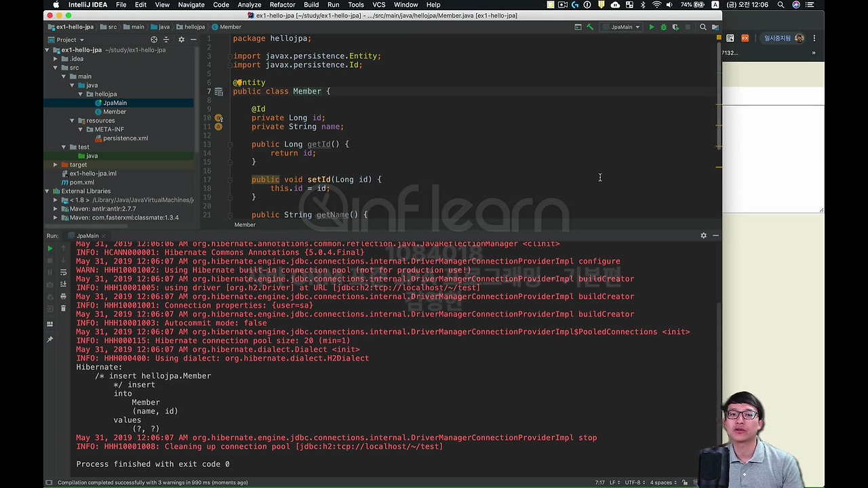The height and width of the screenshot is (488, 868).
Task: Collapse the ex1-hello-jpa root node
Action: click(x=47, y=50)
